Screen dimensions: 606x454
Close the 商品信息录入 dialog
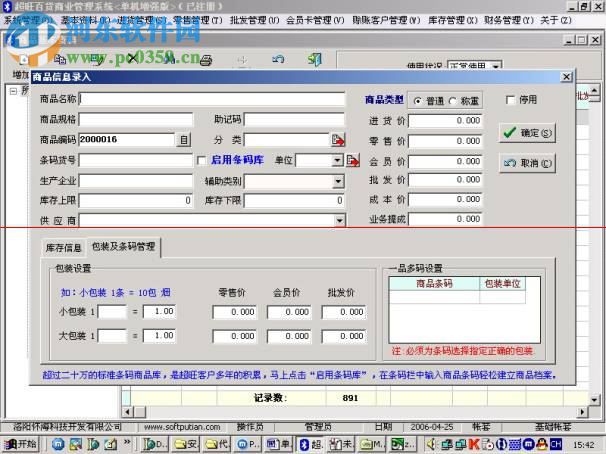(566, 77)
